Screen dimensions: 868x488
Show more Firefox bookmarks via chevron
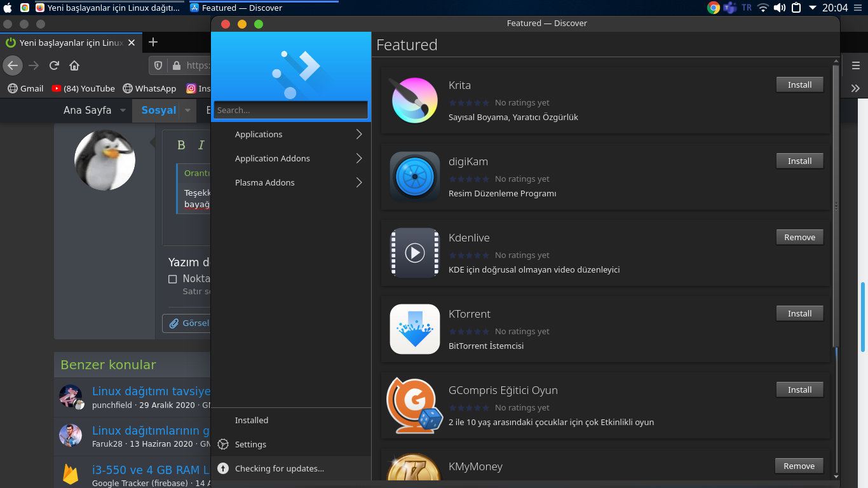coord(855,88)
